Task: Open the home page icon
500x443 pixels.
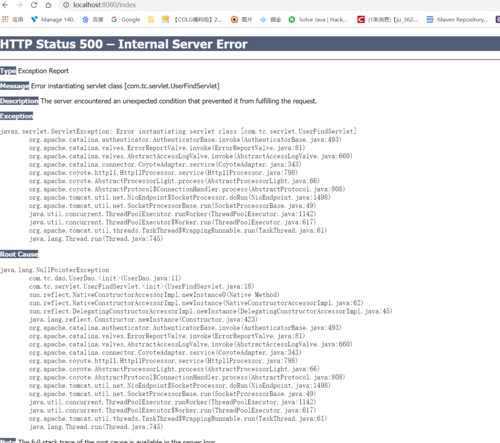Action: click(x=48, y=5)
